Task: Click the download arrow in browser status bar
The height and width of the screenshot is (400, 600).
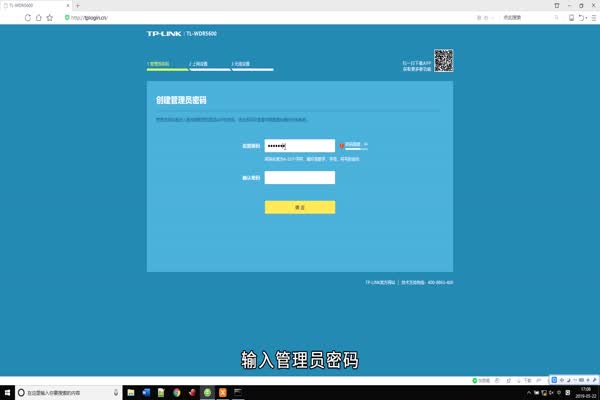Action: 519,380
